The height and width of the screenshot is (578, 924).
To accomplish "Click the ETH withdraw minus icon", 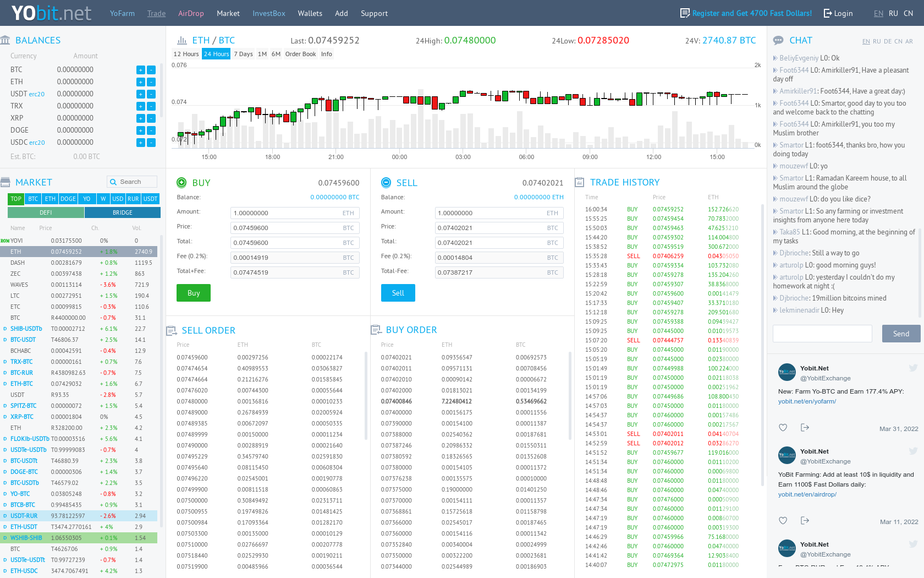I will pyautogui.click(x=151, y=82).
